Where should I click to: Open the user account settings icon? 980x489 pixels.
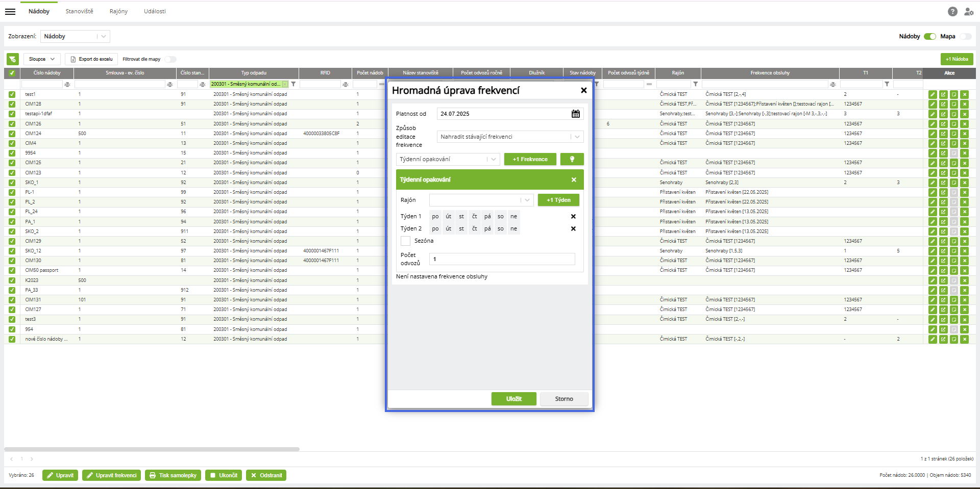coord(968,11)
